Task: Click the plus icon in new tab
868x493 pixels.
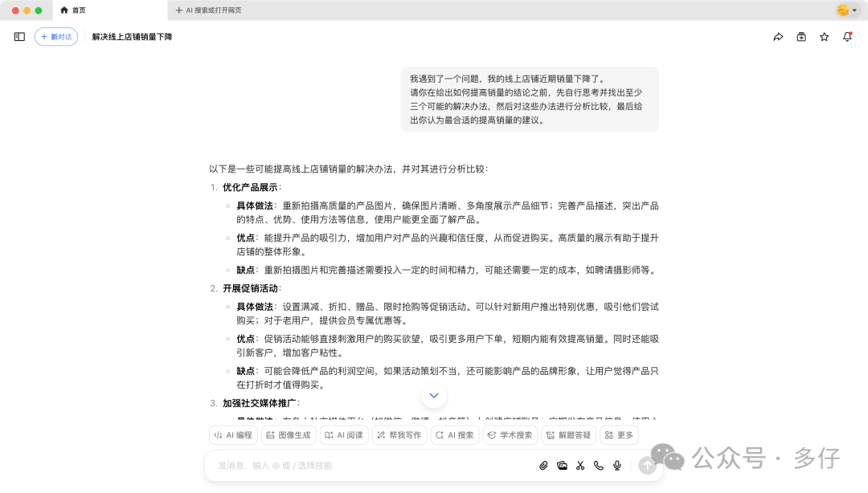Action: (178, 10)
